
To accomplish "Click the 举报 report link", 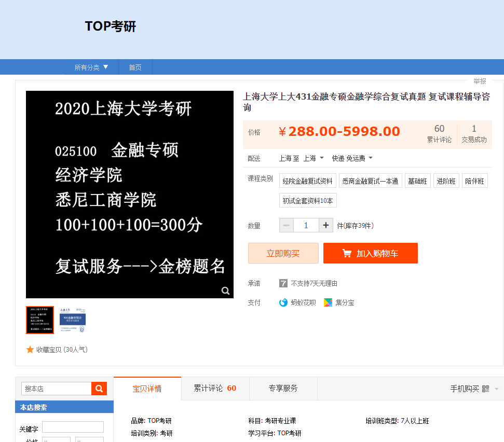I will tap(480, 81).
